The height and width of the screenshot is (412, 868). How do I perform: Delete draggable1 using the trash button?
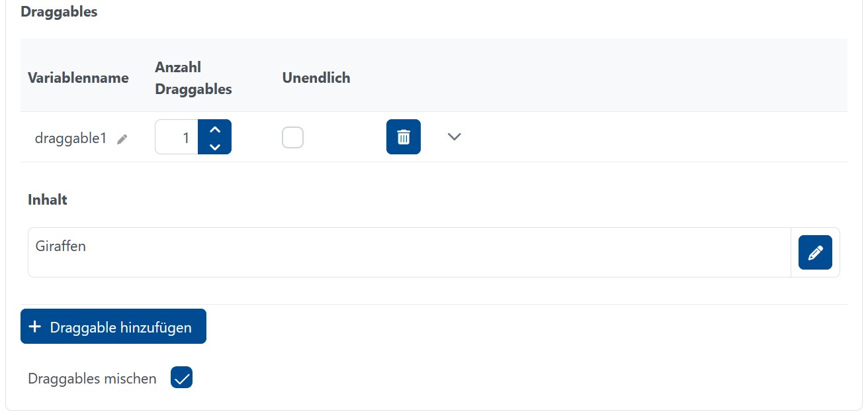[x=403, y=137]
